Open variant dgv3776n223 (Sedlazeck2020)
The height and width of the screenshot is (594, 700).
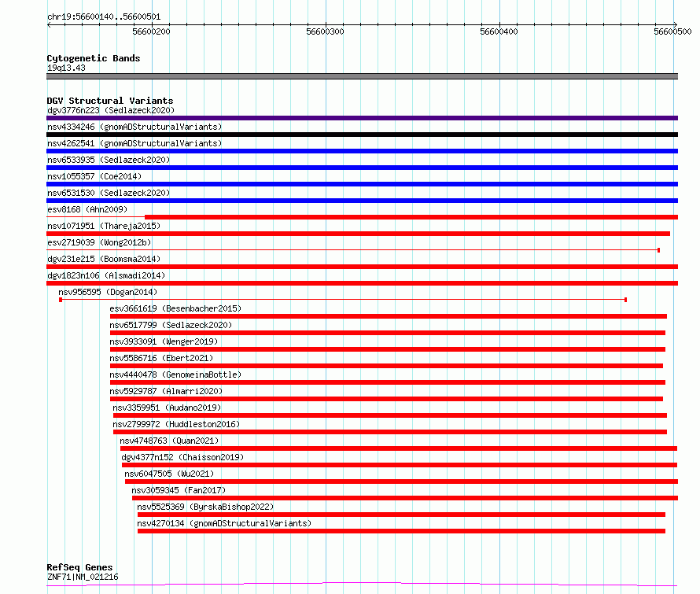point(111,110)
